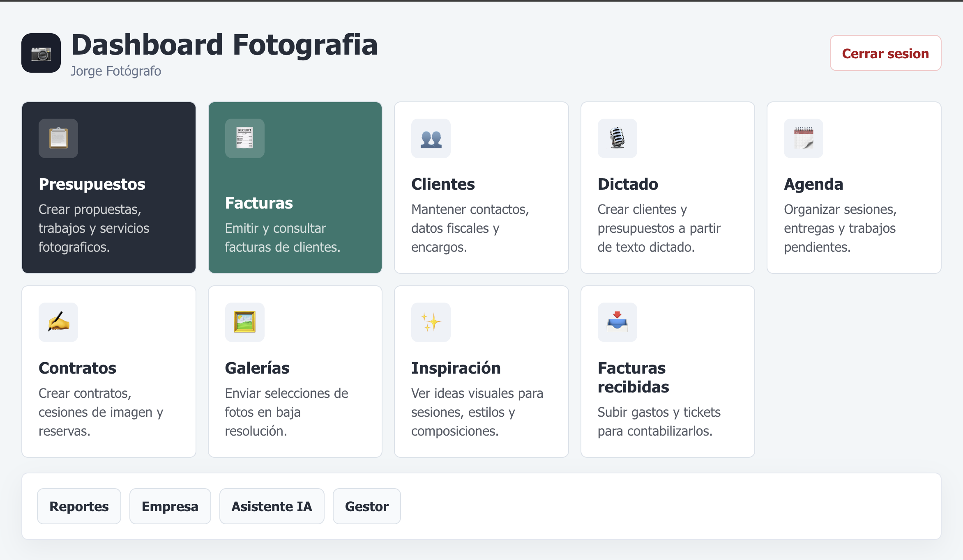Click the Inspiración sparkles icon
The height and width of the screenshot is (560, 963).
coord(431,322)
